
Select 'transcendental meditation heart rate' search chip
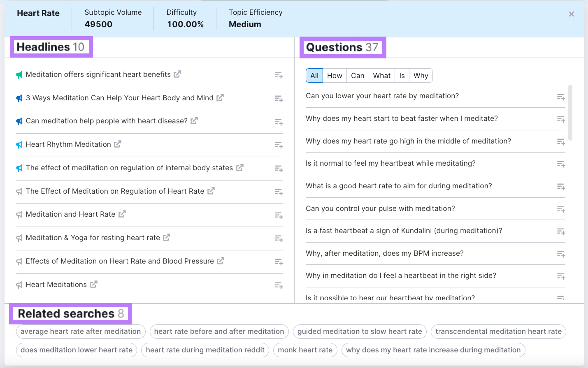click(498, 331)
